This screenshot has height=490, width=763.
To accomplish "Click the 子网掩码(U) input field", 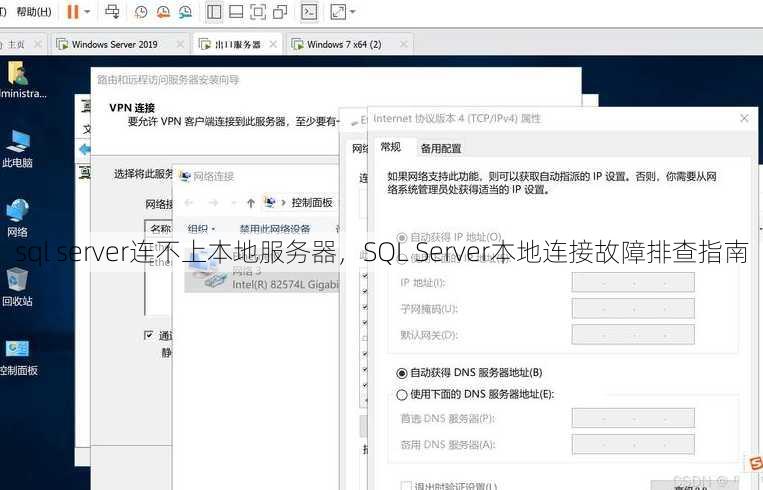I will [633, 309].
